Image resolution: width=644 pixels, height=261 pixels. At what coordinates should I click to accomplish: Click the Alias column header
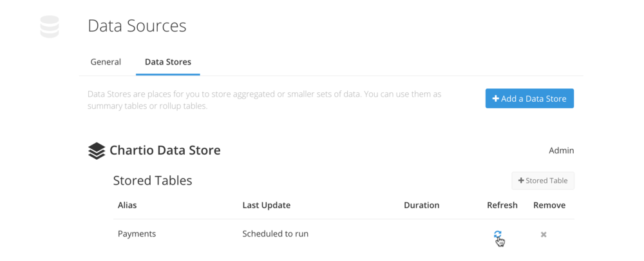pos(128,205)
